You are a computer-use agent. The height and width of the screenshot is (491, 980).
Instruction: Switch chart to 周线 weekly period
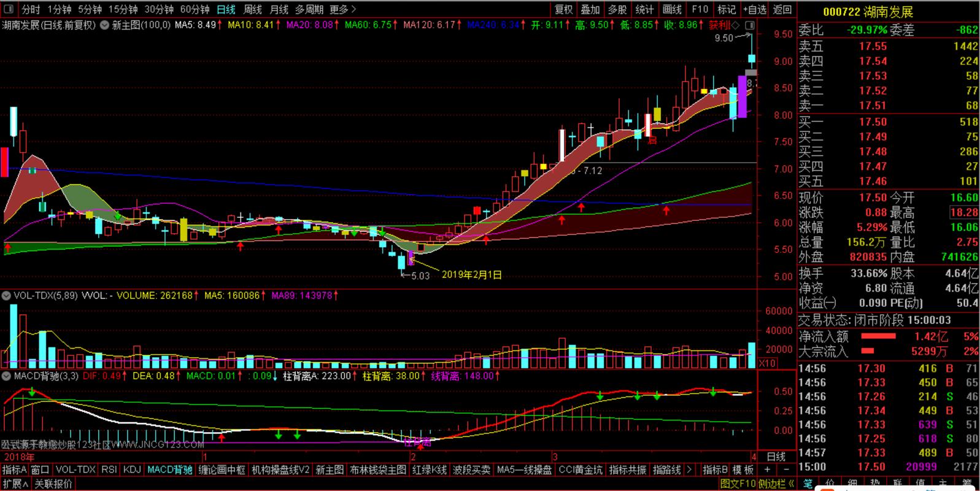point(252,10)
